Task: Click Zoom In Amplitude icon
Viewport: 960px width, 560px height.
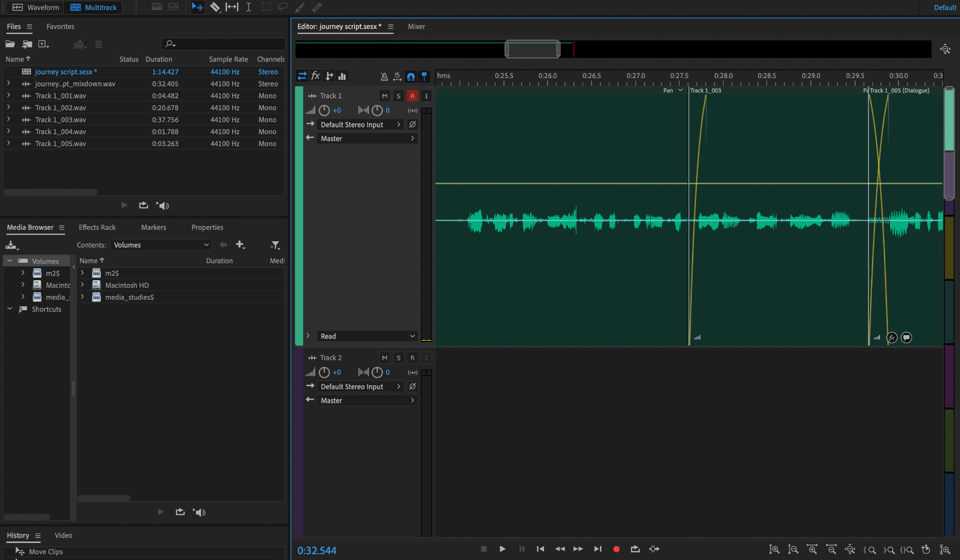Action: tap(774, 550)
